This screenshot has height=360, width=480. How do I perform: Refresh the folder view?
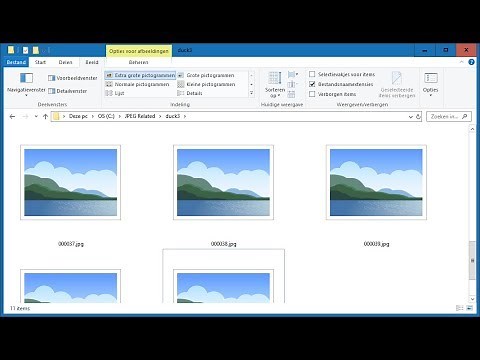click(418, 117)
